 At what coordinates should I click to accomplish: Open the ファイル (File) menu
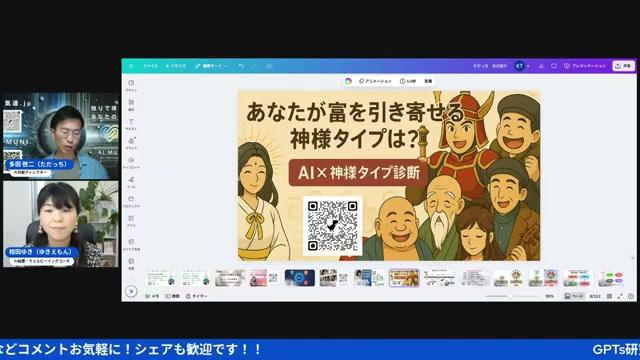point(150,66)
